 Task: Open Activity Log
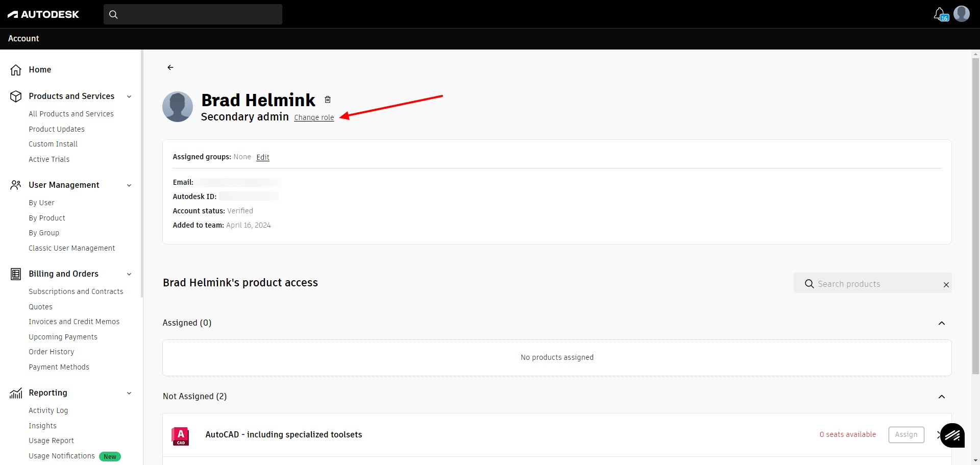point(48,410)
